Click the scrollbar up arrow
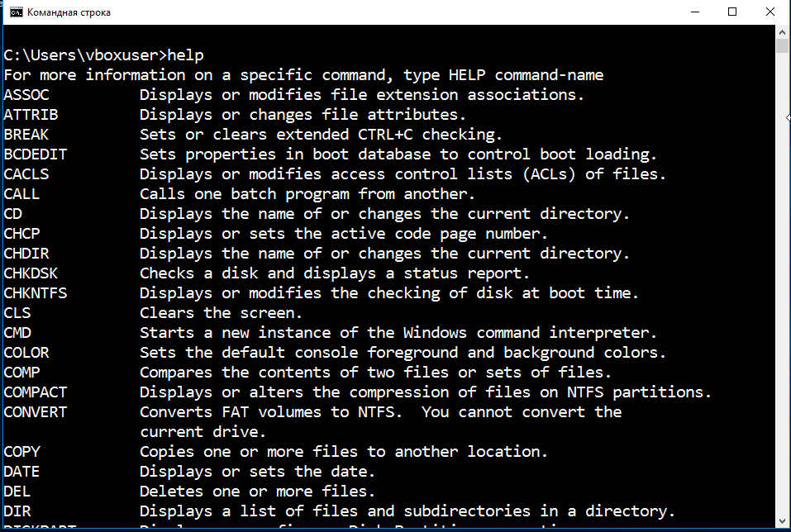The height and width of the screenshot is (532, 791). coord(782,32)
